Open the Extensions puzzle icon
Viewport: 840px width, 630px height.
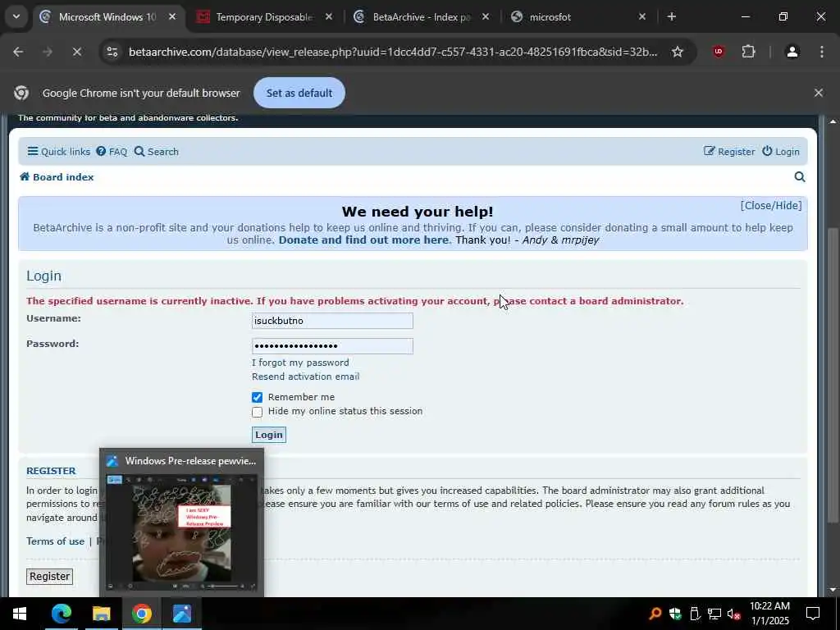tap(748, 52)
